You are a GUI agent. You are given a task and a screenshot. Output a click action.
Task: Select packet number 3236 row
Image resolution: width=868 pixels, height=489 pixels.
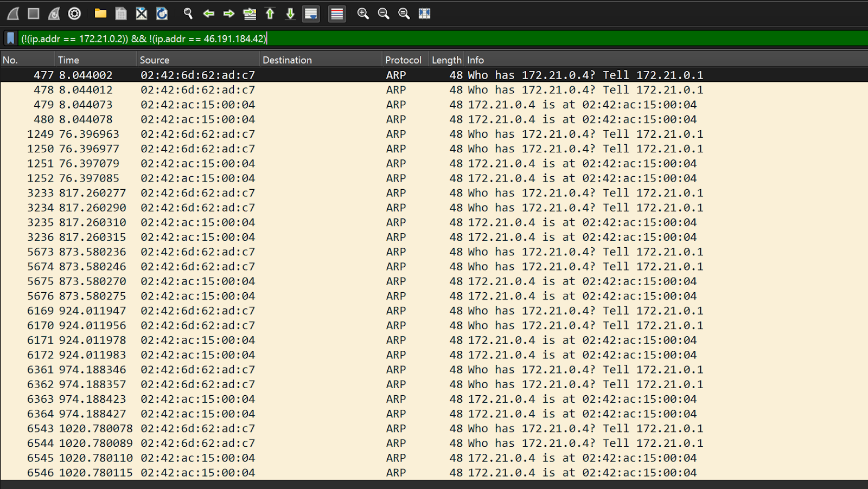pos(434,237)
